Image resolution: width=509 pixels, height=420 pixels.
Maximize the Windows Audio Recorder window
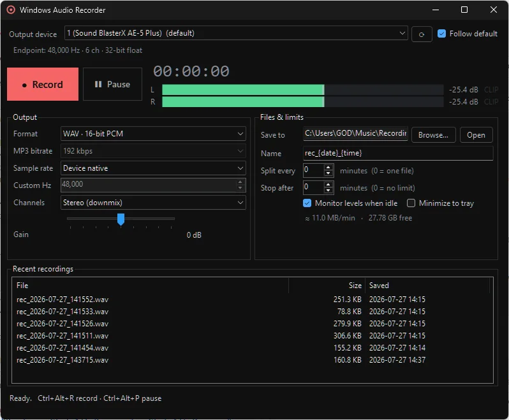[x=464, y=10]
